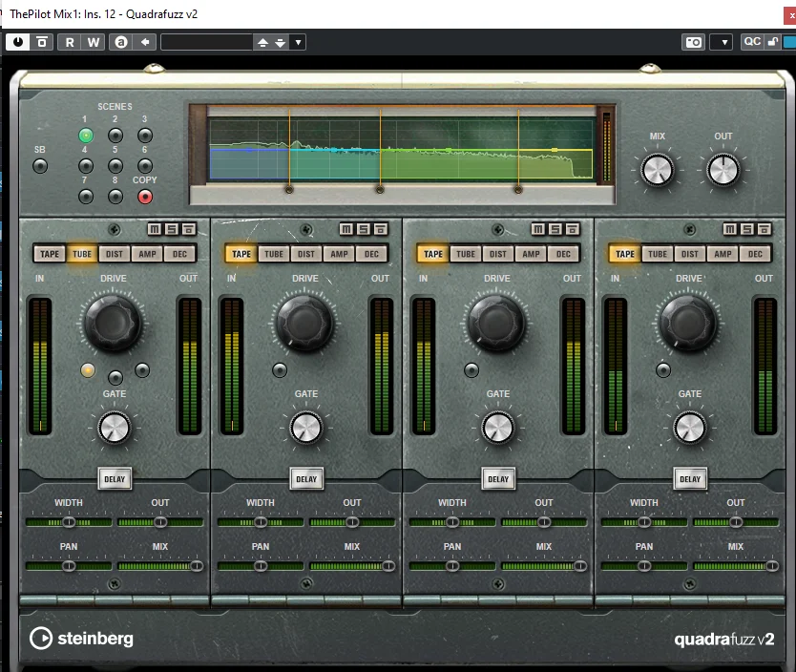
Task: Click the Activate Effect power button
Action: point(18,42)
